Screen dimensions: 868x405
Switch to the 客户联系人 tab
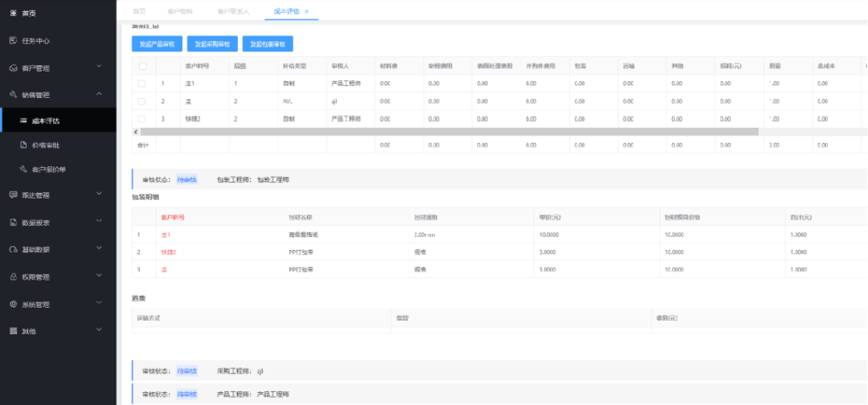pos(233,11)
